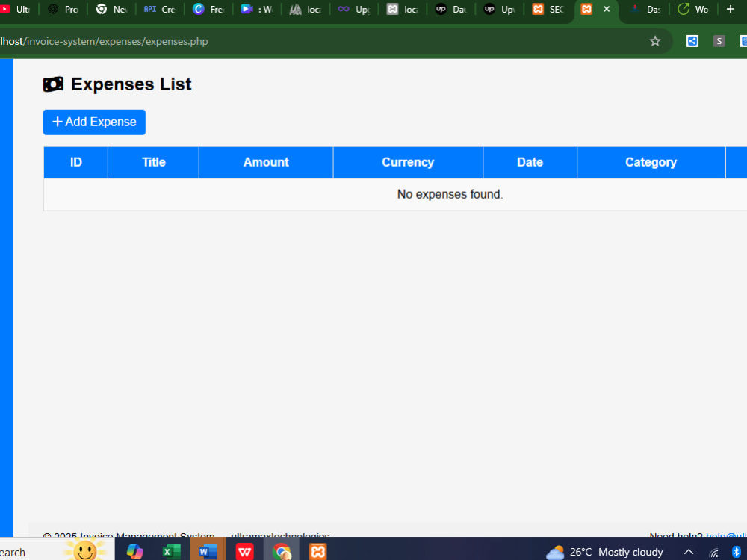Open Excel from the taskbar
The height and width of the screenshot is (560, 747).
[171, 552]
